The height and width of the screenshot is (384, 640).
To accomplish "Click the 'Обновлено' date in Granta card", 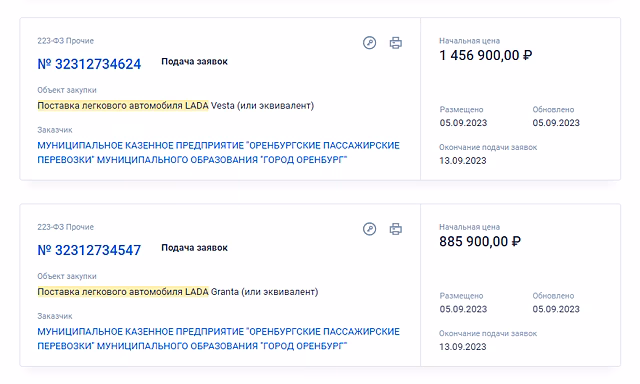I will [x=556, y=309].
